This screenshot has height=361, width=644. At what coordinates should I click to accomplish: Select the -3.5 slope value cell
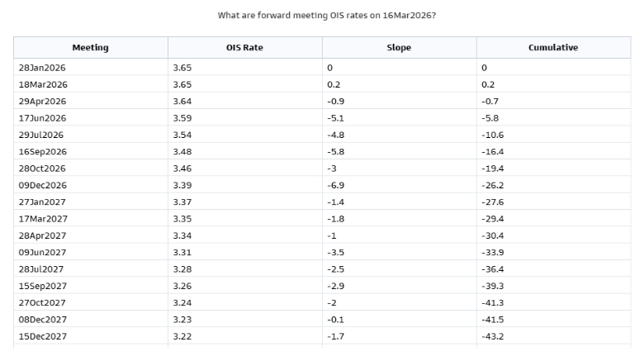[x=335, y=252]
